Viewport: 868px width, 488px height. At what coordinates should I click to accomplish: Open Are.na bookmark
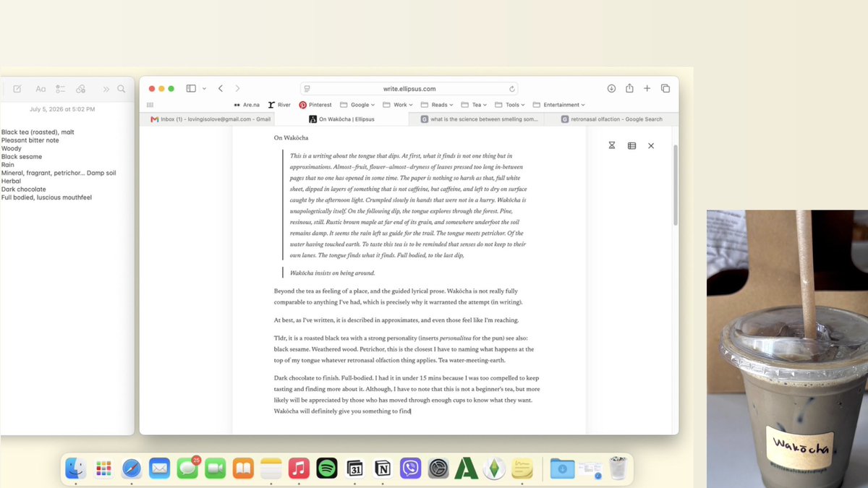point(246,105)
